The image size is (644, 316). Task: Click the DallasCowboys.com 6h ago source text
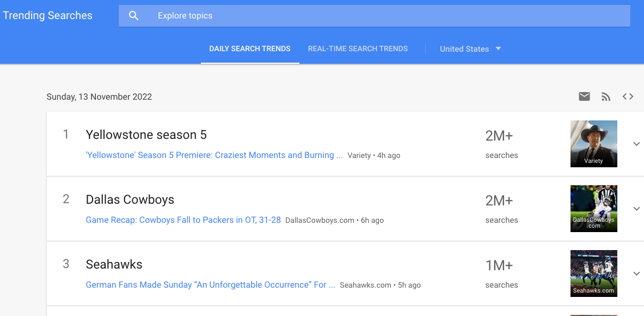click(334, 221)
